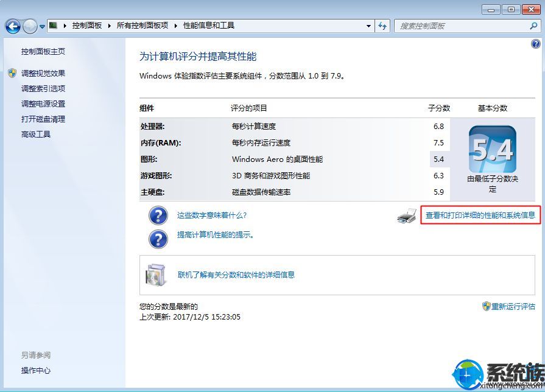
Task: Click the printer icon
Action: pos(407,216)
